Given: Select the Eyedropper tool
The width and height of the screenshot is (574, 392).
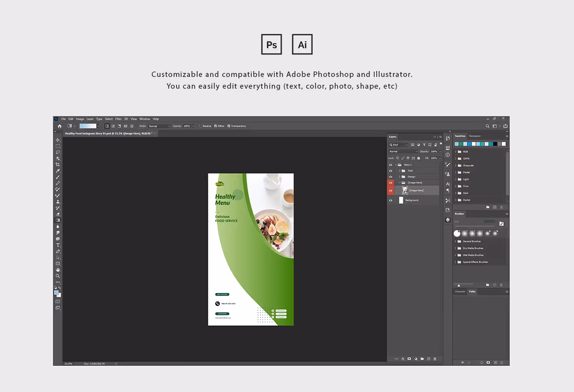Looking at the screenshot, I should tap(58, 171).
